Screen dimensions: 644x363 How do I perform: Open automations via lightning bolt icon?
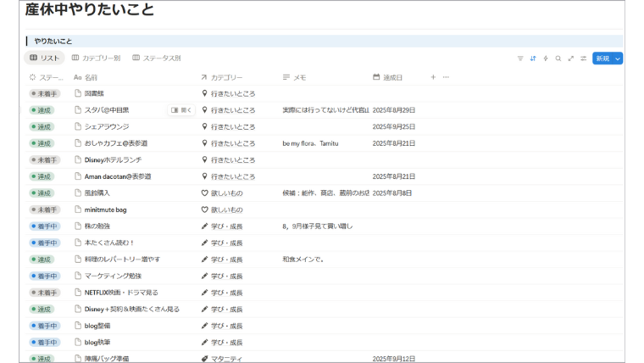pyautogui.click(x=546, y=59)
